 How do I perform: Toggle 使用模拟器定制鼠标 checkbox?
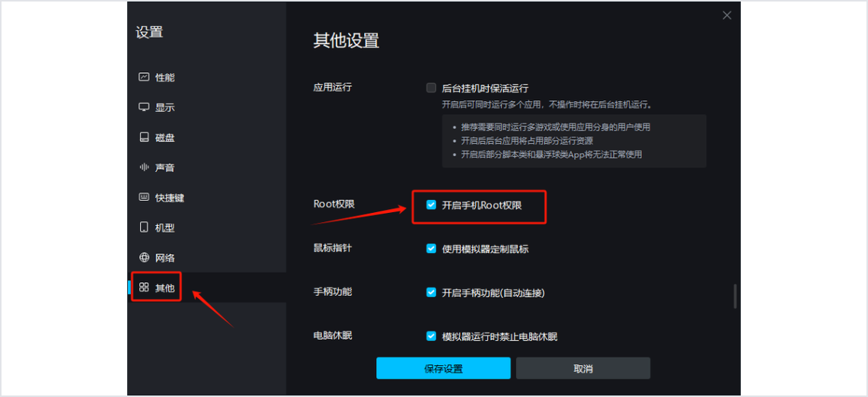431,249
